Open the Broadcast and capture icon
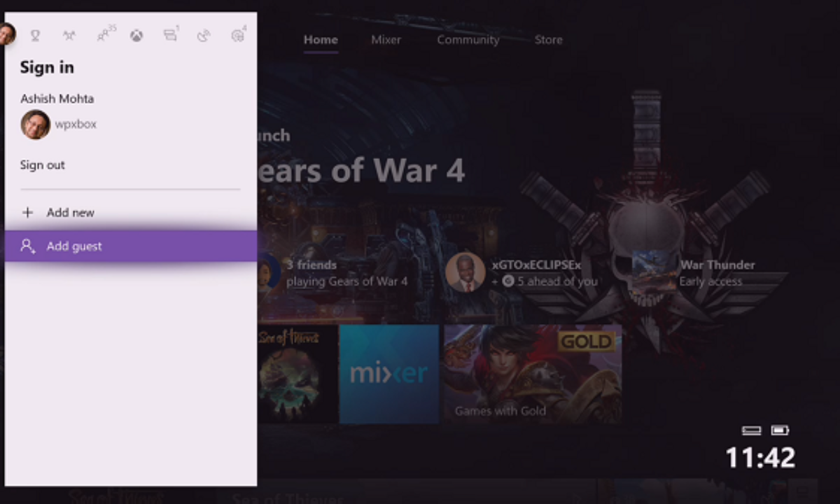Screen dimensions: 840x504 [204, 35]
